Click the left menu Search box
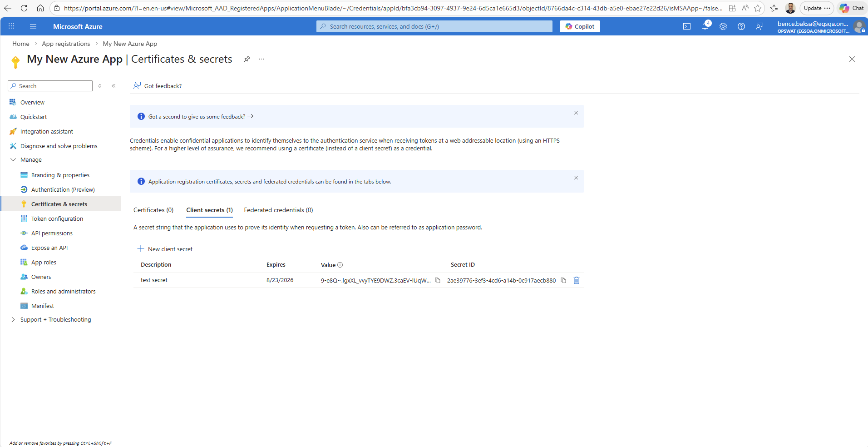868x447 pixels. click(x=50, y=86)
